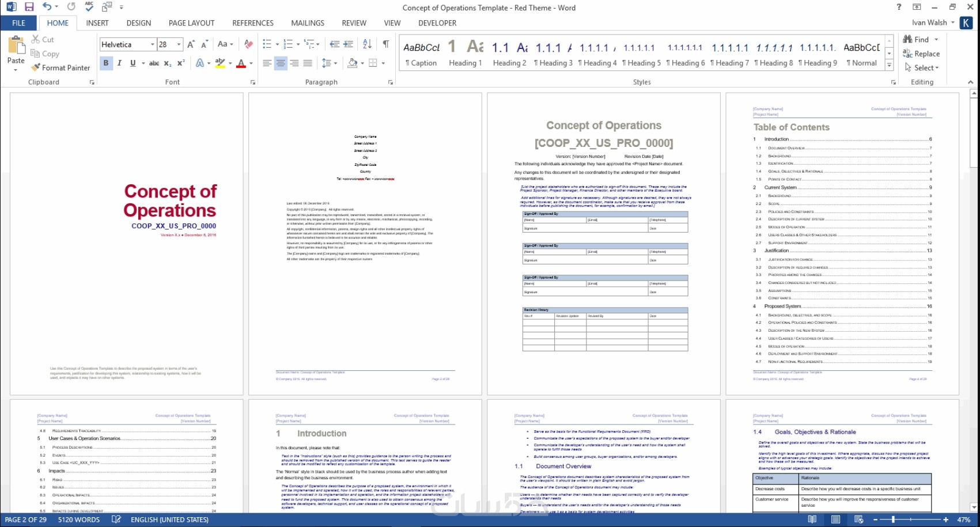Switch to Print Layout view in status bar

[835, 520]
